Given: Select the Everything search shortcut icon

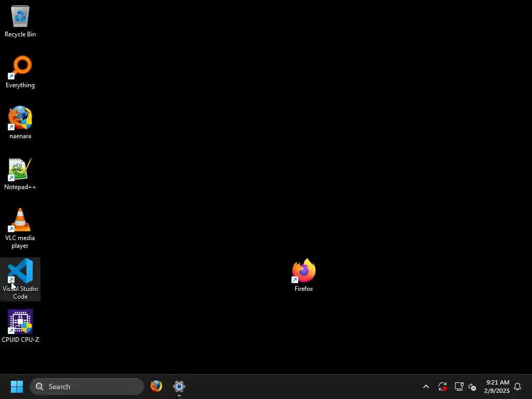Looking at the screenshot, I should 20,67.
